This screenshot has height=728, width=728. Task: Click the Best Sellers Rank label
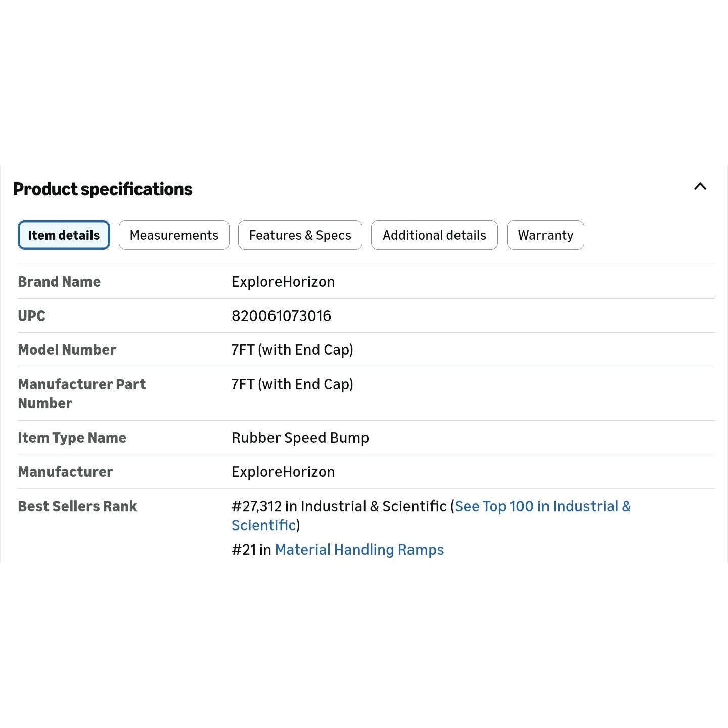tap(77, 506)
